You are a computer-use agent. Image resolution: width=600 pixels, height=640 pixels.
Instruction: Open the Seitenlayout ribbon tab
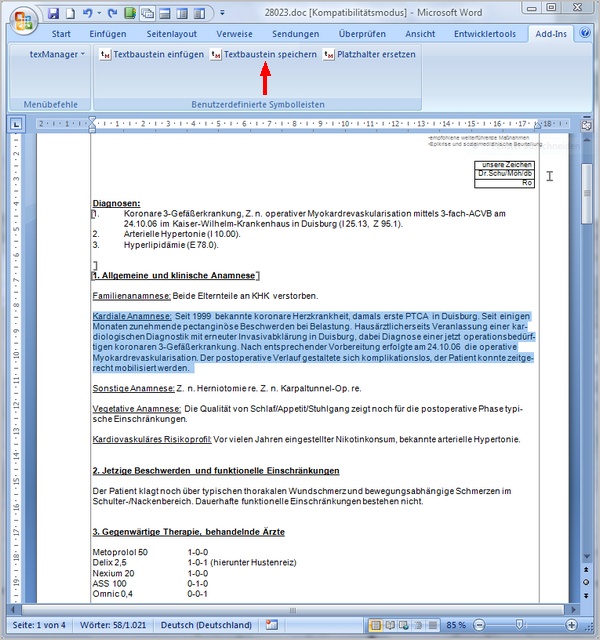pos(171,34)
